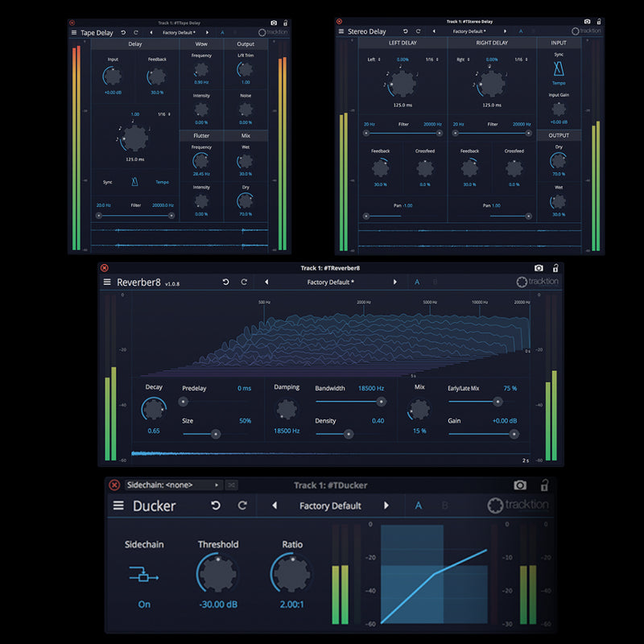Open the Ducker hamburger menu
This screenshot has height=644, width=644.
pyautogui.click(x=118, y=506)
